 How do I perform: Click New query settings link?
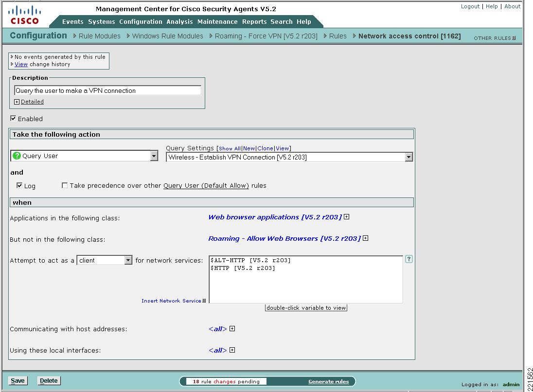point(249,148)
